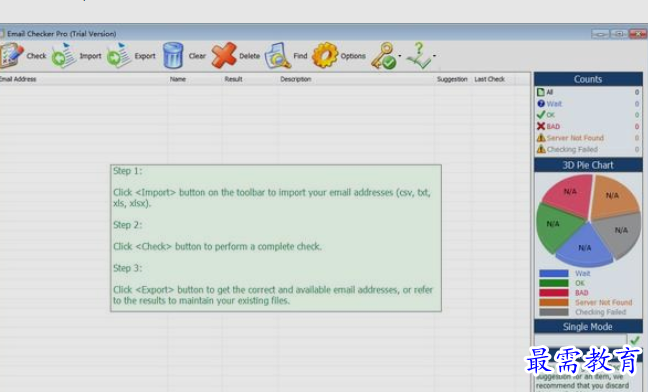This screenshot has height=392, width=648.
Task: Click the key registration icon
Action: click(384, 55)
